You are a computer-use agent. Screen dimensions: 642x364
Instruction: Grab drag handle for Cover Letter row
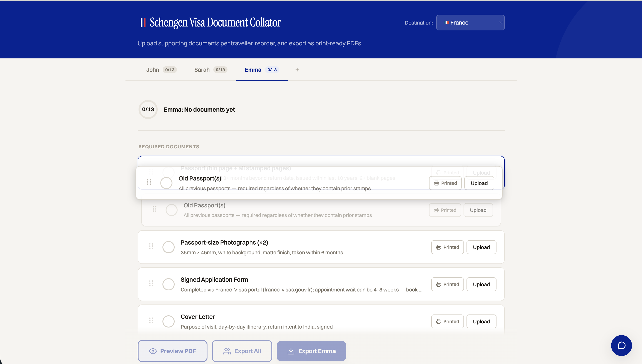pos(151,321)
